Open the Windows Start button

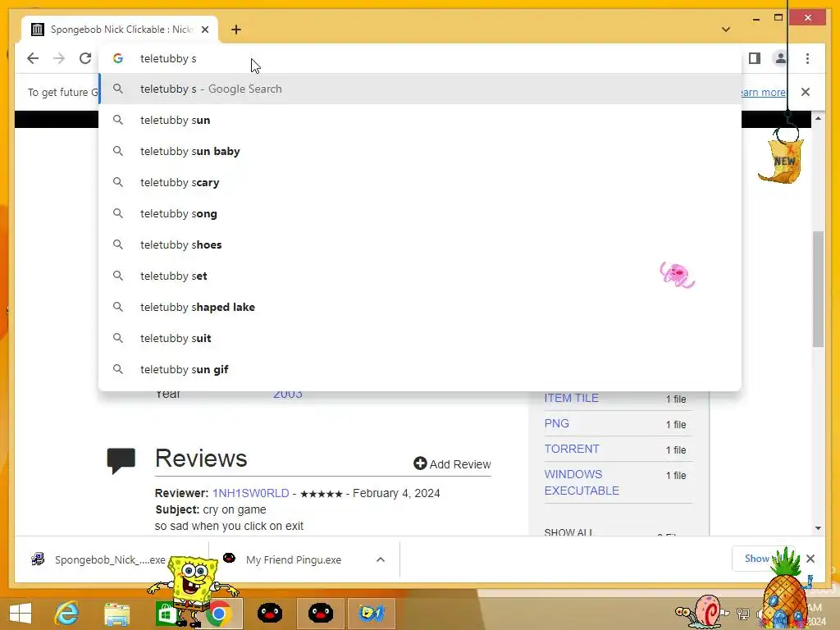tap(21, 613)
